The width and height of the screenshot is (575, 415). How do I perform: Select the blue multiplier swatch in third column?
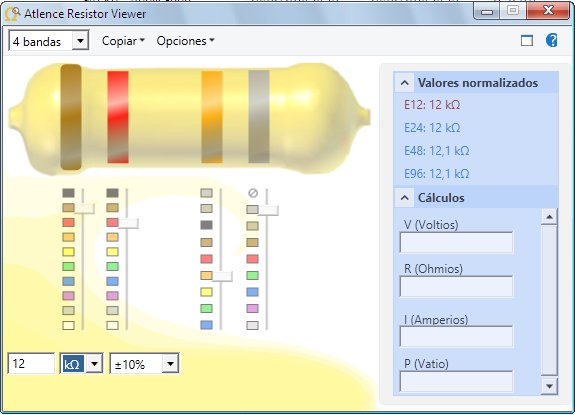[x=206, y=325]
